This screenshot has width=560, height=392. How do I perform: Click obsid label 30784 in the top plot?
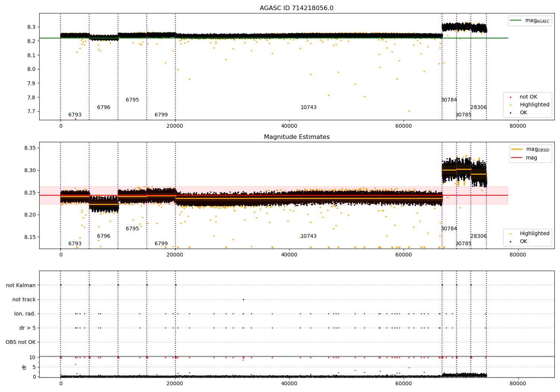point(449,100)
